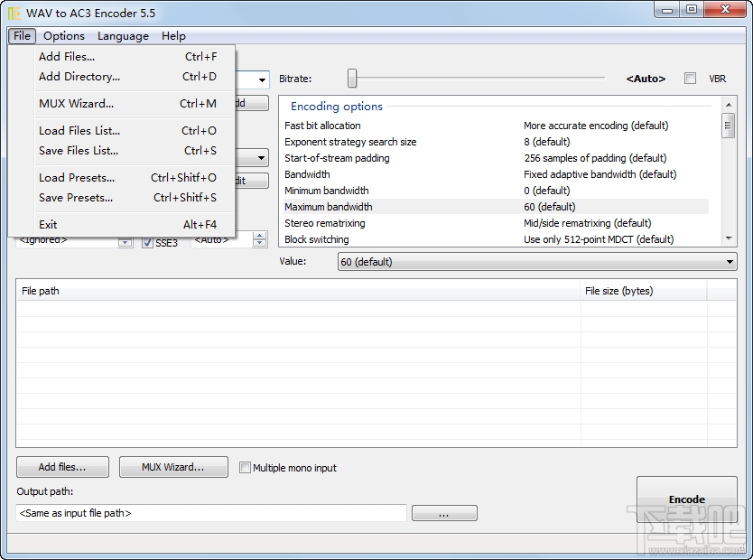
Task: Open the Language menu
Action: tap(123, 36)
